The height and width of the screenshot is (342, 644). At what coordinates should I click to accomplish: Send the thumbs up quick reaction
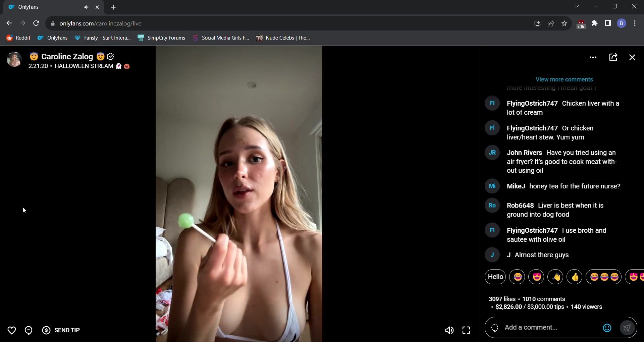click(575, 277)
